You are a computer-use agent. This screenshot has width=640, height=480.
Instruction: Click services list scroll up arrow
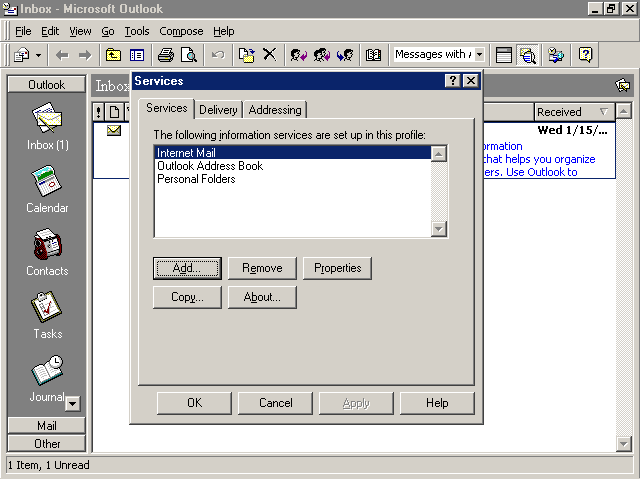439,154
